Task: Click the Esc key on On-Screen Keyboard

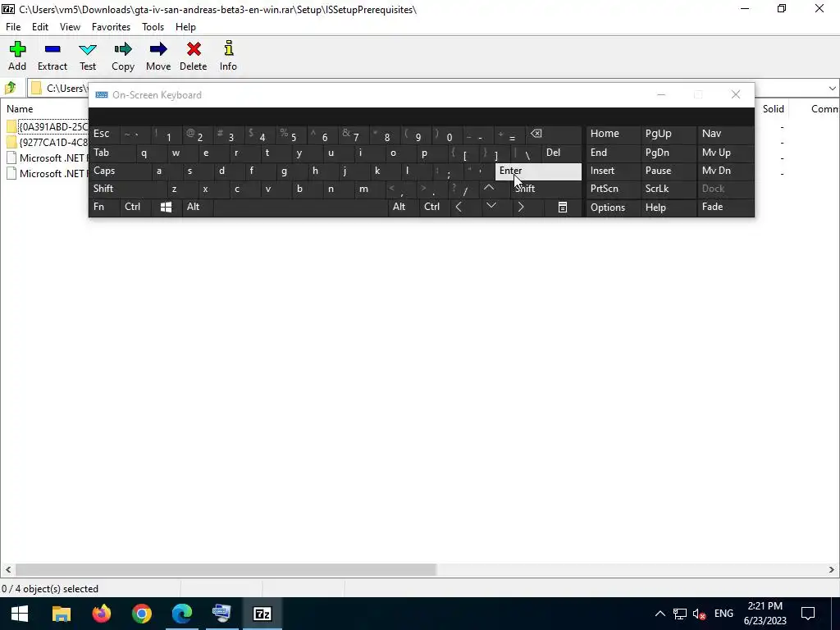Action: [x=104, y=134]
